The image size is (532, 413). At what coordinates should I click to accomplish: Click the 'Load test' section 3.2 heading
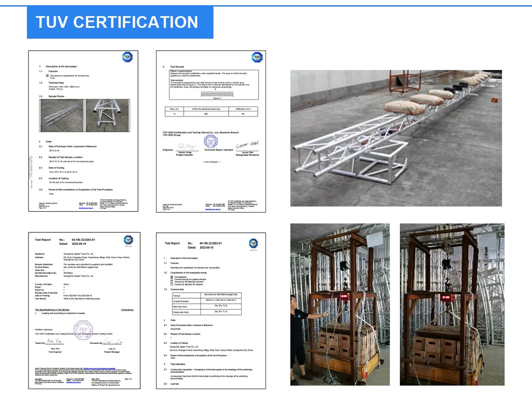[175, 384]
